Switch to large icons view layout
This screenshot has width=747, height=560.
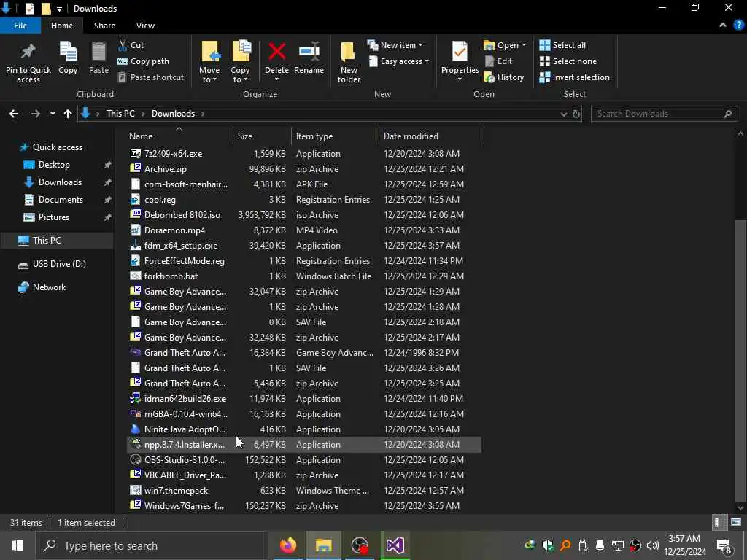tap(735, 522)
